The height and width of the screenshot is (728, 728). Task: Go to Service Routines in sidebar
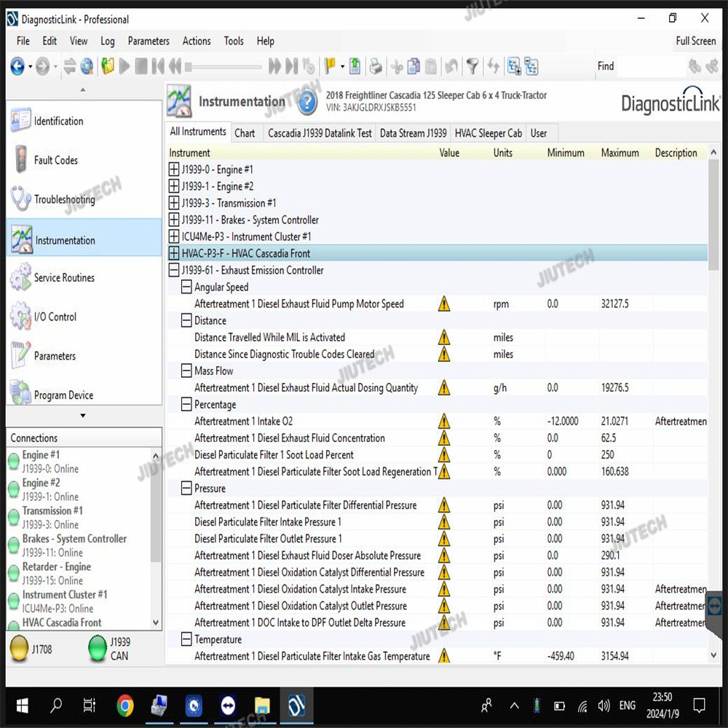point(64,277)
